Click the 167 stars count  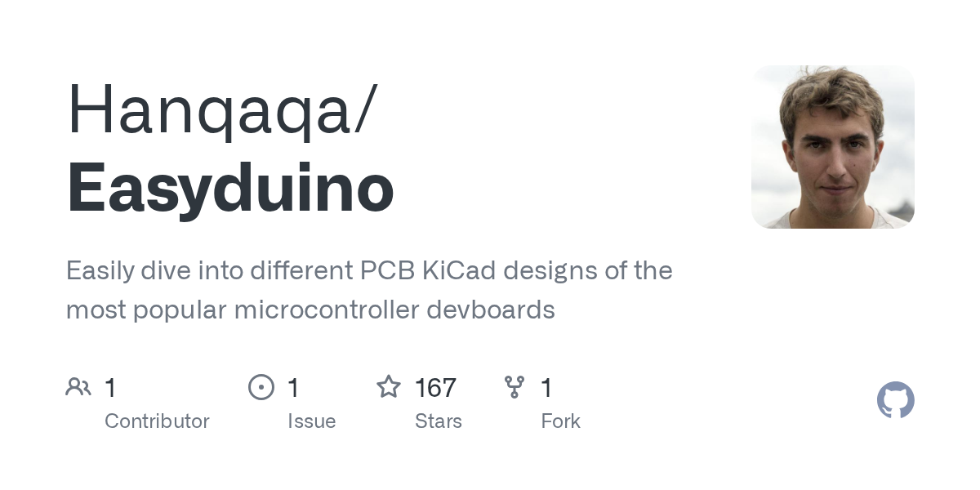(435, 388)
